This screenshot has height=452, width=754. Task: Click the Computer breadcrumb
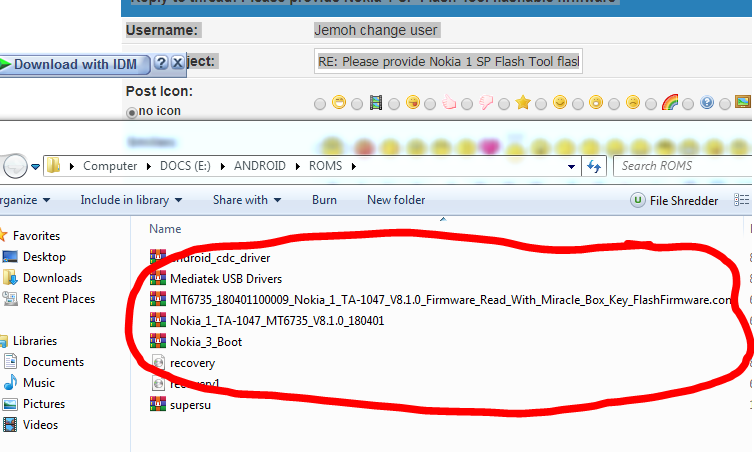point(110,166)
